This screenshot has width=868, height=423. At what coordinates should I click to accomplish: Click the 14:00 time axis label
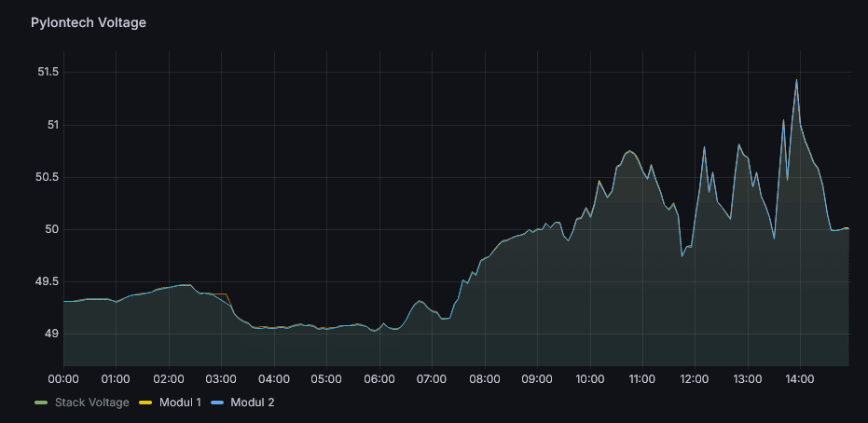801,379
